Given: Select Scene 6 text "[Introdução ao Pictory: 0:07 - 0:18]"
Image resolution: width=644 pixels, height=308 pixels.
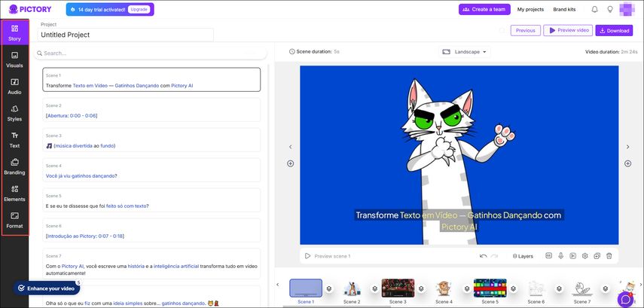Looking at the screenshot, I should 85,236.
